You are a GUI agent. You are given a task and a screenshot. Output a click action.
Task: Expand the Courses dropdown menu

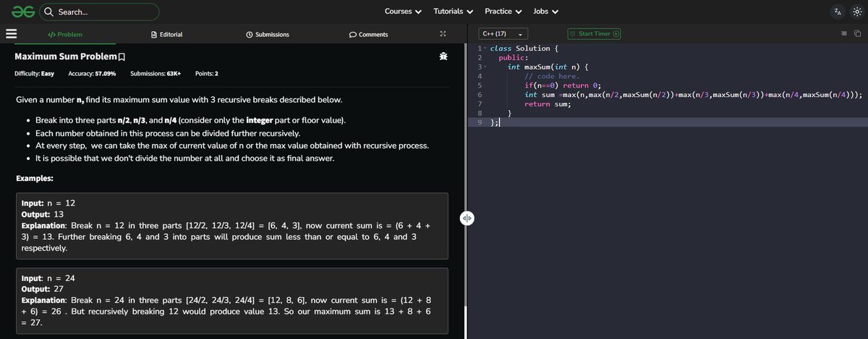coord(403,12)
